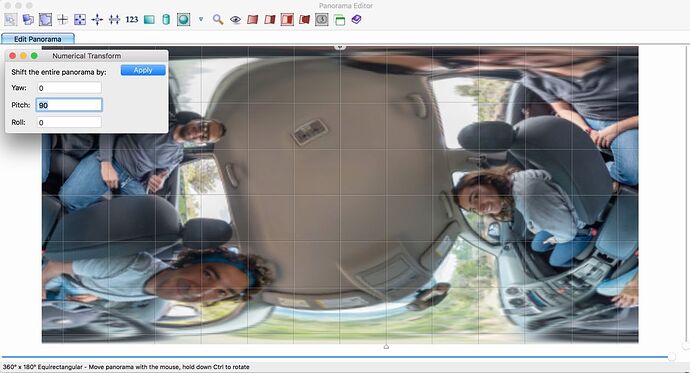690x373 pixels.
Task: Open the projection dropdown arrow
Action: (x=201, y=19)
